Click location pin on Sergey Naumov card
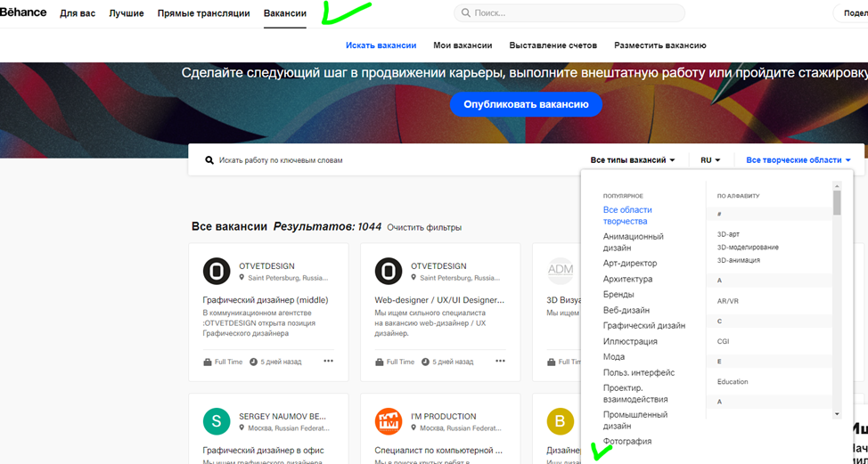Screen dimensions: 868x464 pyautogui.click(x=242, y=428)
